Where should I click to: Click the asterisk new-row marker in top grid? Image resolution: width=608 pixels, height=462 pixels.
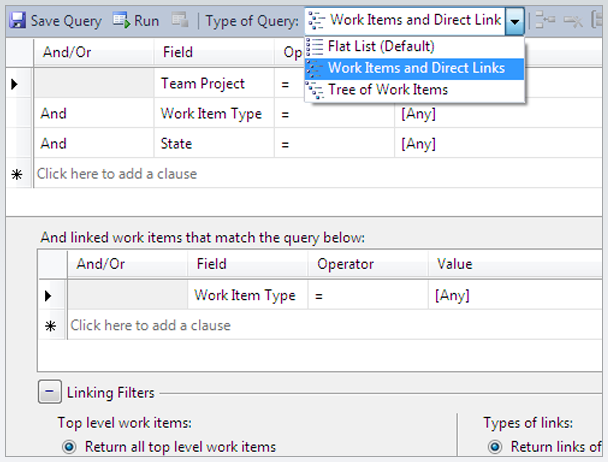16,174
